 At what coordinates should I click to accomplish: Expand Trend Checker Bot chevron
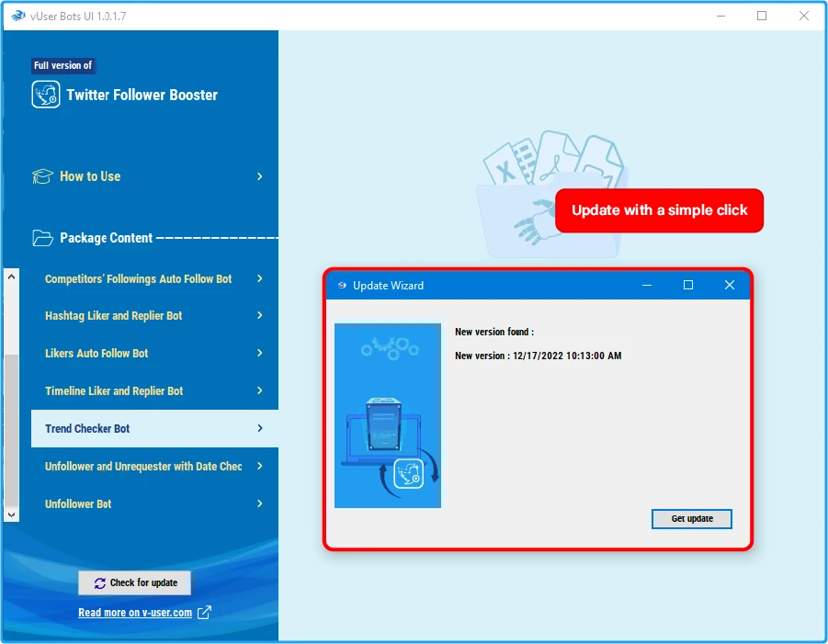260,428
